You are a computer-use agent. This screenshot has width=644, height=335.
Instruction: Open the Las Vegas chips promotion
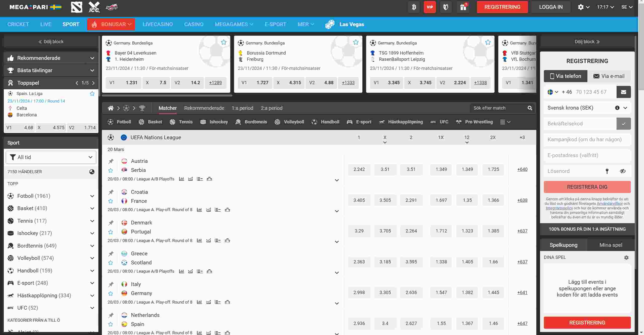coord(345,24)
